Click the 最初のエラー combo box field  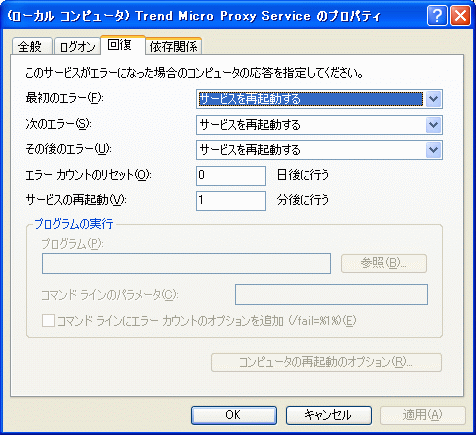click(x=319, y=99)
